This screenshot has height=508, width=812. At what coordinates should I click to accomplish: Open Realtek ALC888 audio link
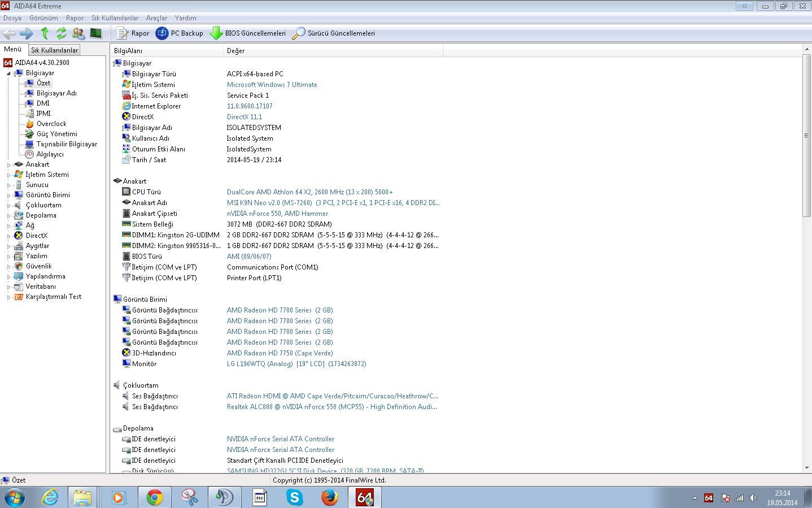331,407
